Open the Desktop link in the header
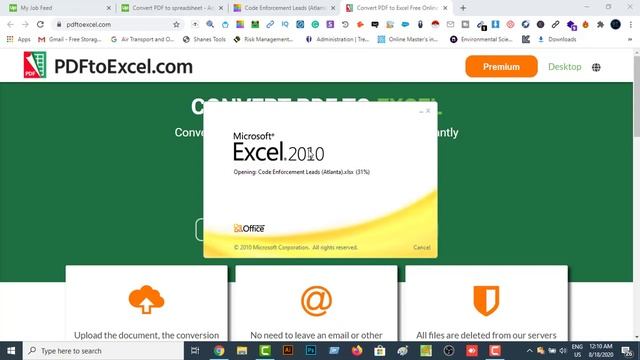The image size is (640, 360). [x=564, y=67]
